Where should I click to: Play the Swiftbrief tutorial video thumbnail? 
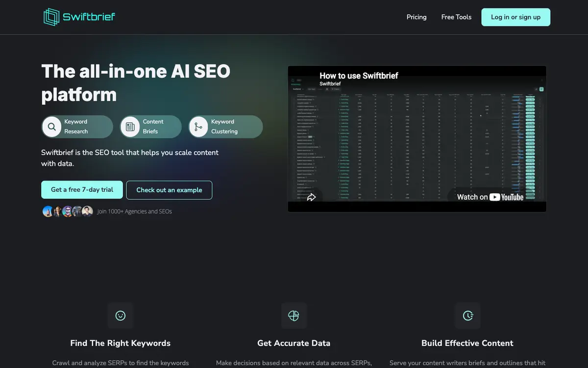point(417,139)
